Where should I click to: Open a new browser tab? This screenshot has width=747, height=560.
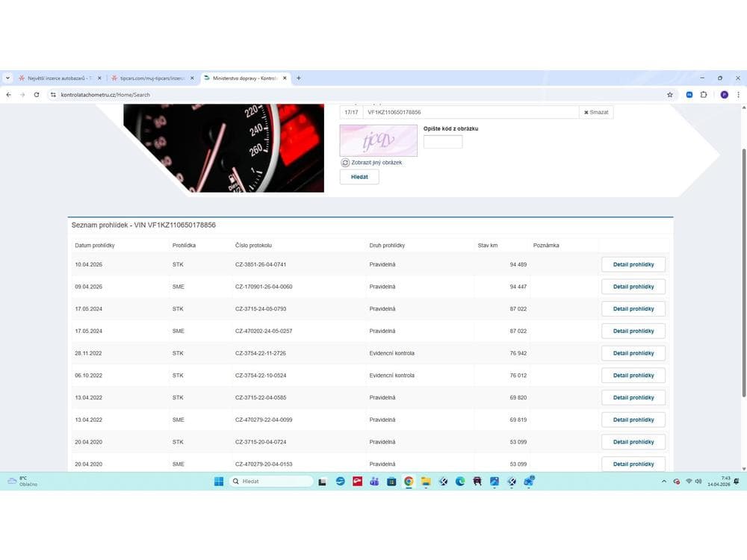click(x=299, y=78)
